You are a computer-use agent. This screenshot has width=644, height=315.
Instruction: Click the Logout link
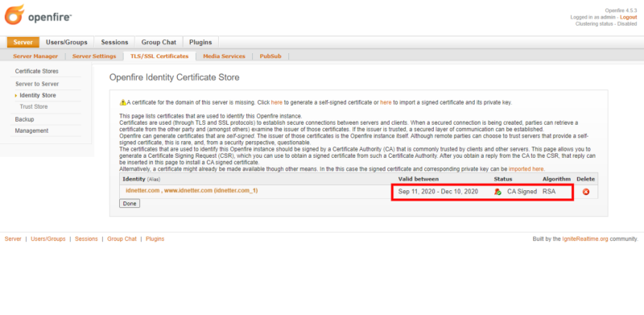tap(629, 17)
